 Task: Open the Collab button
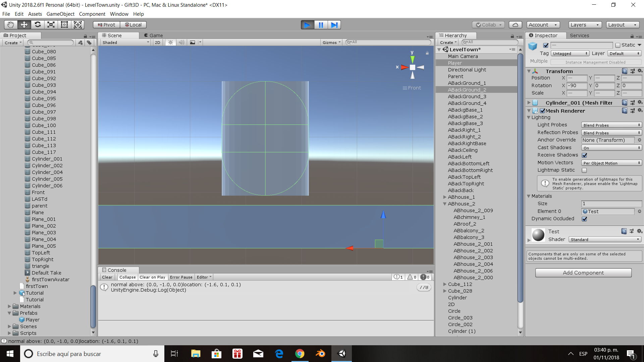pyautogui.click(x=488, y=25)
